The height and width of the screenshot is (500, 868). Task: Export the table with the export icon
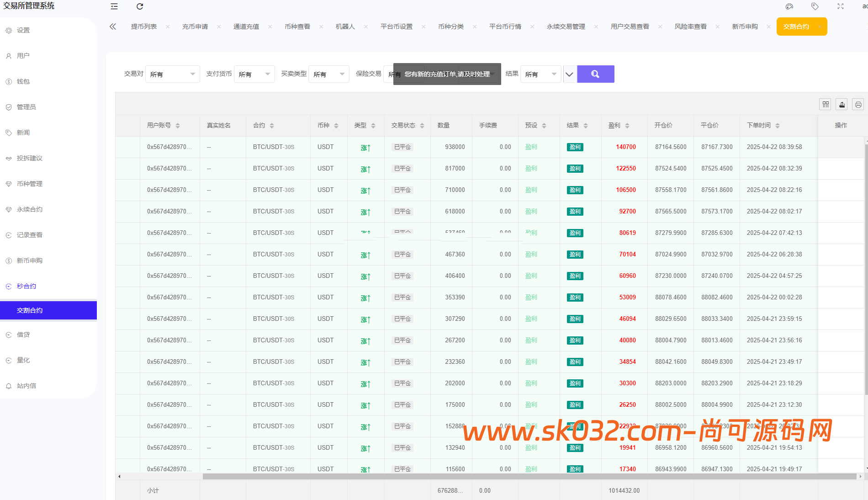[x=842, y=104]
